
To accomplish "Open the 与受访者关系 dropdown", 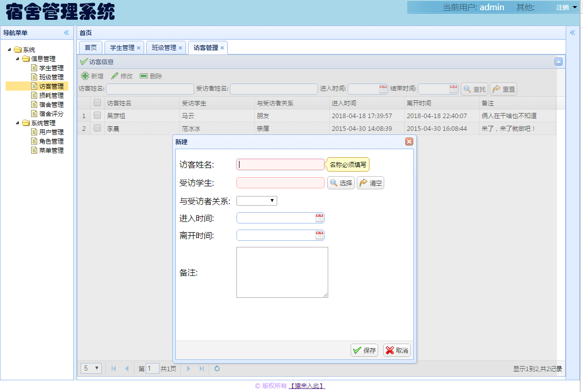I will coord(256,201).
